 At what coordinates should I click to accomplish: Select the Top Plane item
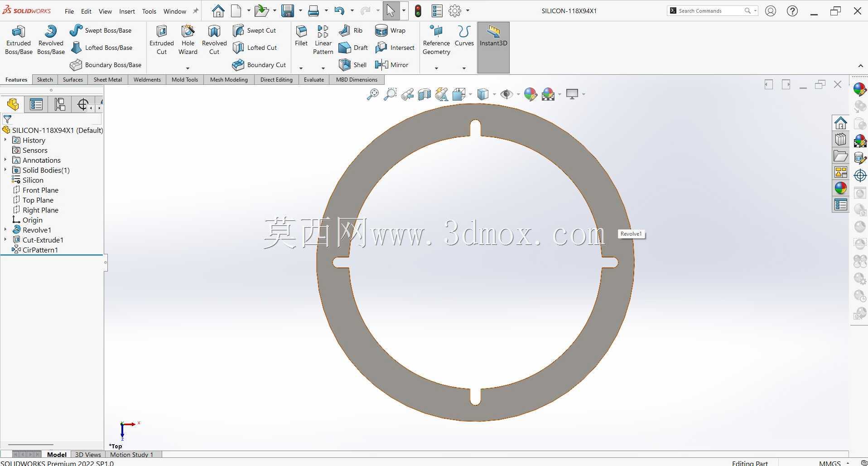click(x=33, y=200)
